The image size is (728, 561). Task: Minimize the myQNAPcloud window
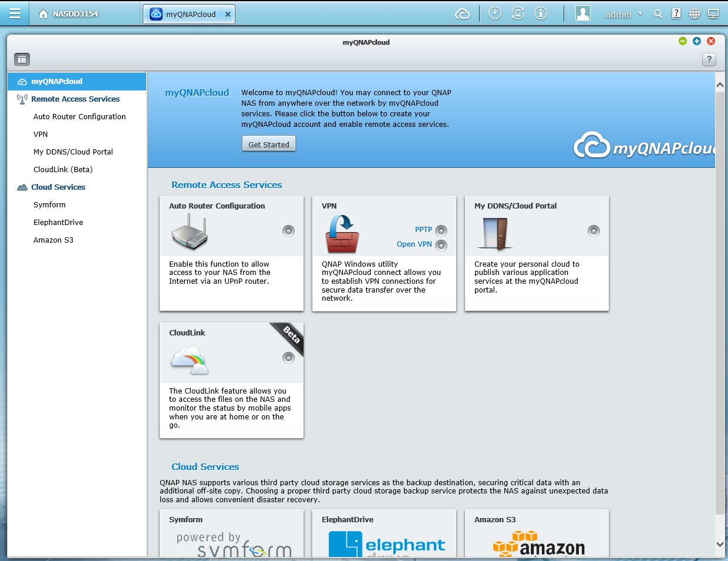click(682, 41)
